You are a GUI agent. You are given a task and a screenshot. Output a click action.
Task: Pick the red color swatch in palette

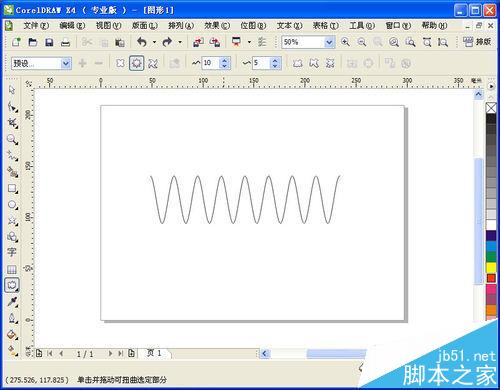[x=491, y=278]
